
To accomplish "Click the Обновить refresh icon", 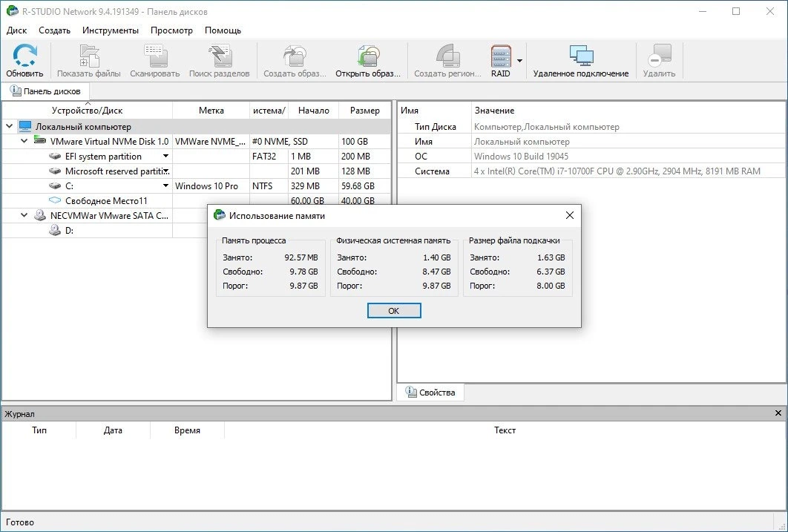I will click(24, 55).
